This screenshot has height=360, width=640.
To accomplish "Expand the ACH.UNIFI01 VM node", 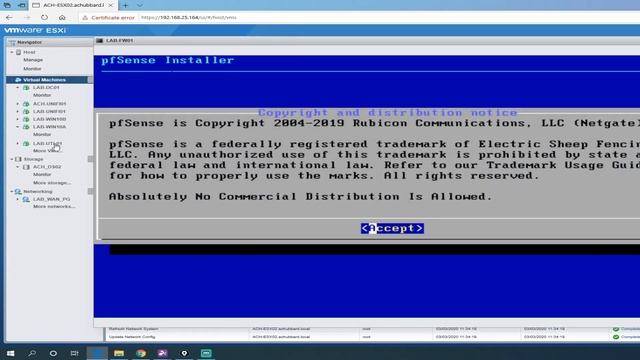I will [18, 104].
